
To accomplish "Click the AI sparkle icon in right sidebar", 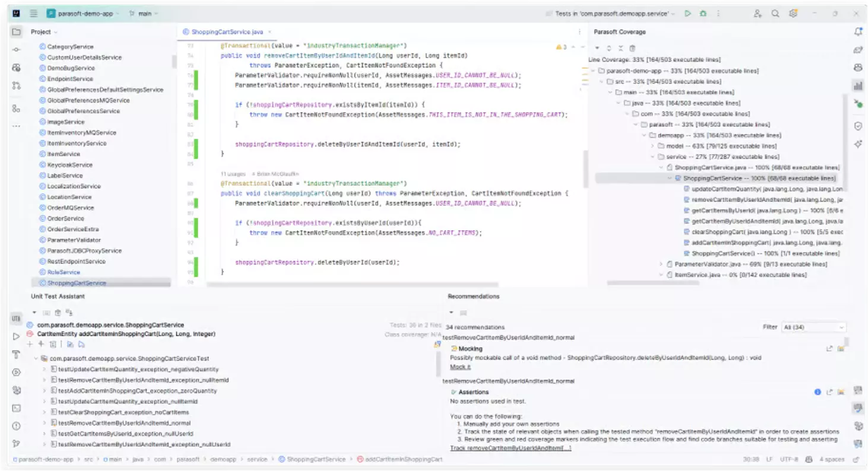I will tap(858, 144).
